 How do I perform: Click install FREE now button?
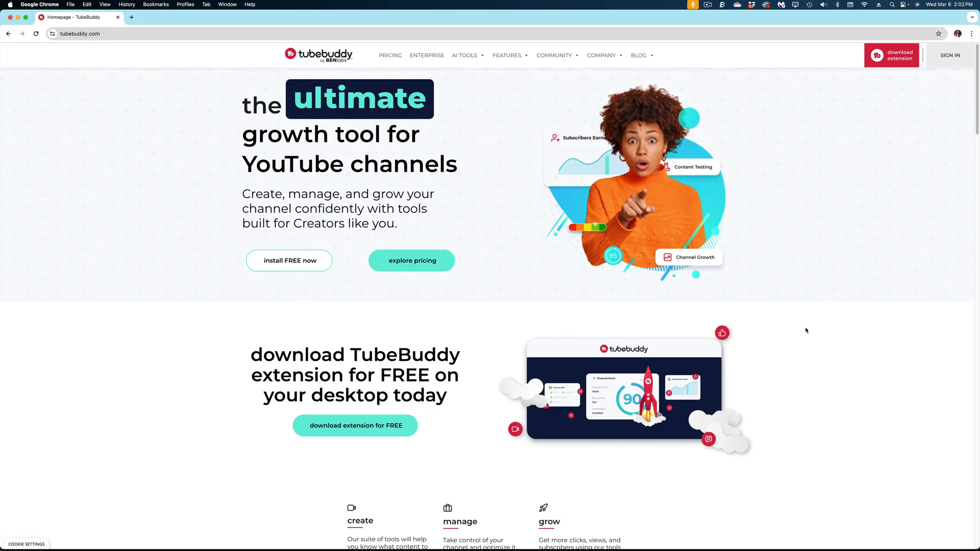[290, 260]
